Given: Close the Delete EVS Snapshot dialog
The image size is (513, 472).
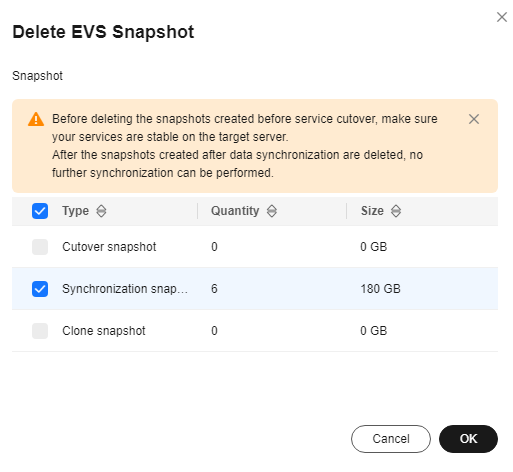Looking at the screenshot, I should coord(501,17).
